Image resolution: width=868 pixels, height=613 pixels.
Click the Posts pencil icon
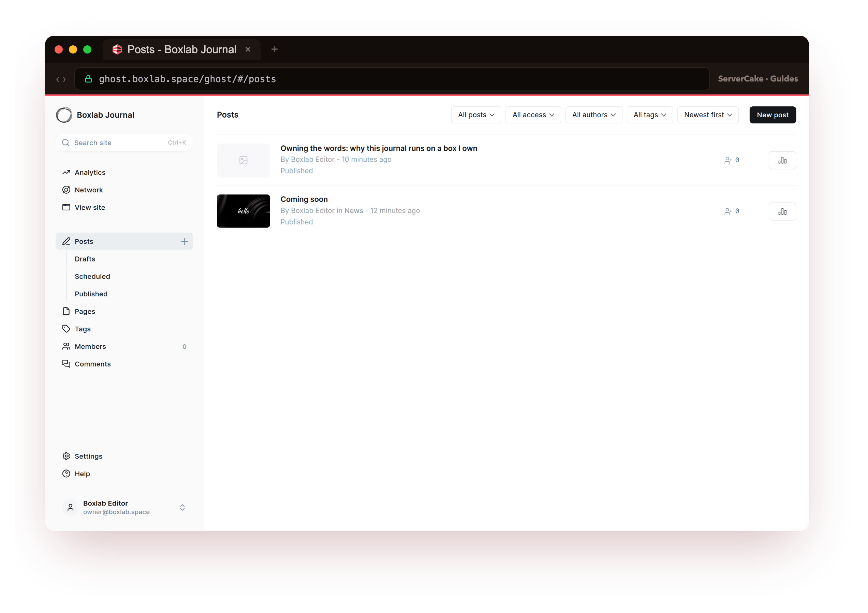pyautogui.click(x=66, y=241)
